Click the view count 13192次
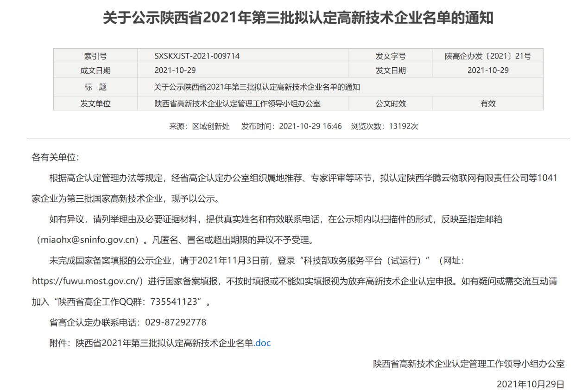This screenshot has height=392, width=588. (403, 126)
